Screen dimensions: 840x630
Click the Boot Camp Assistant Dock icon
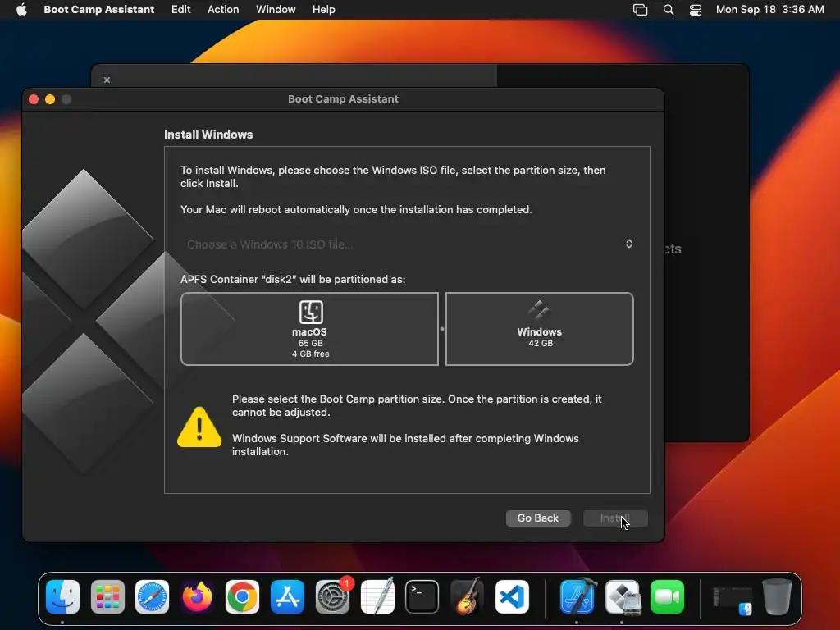(623, 597)
